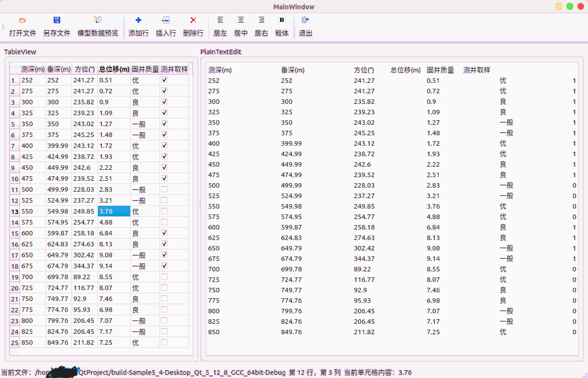Click table cell 399.99 in row 7

(59, 146)
